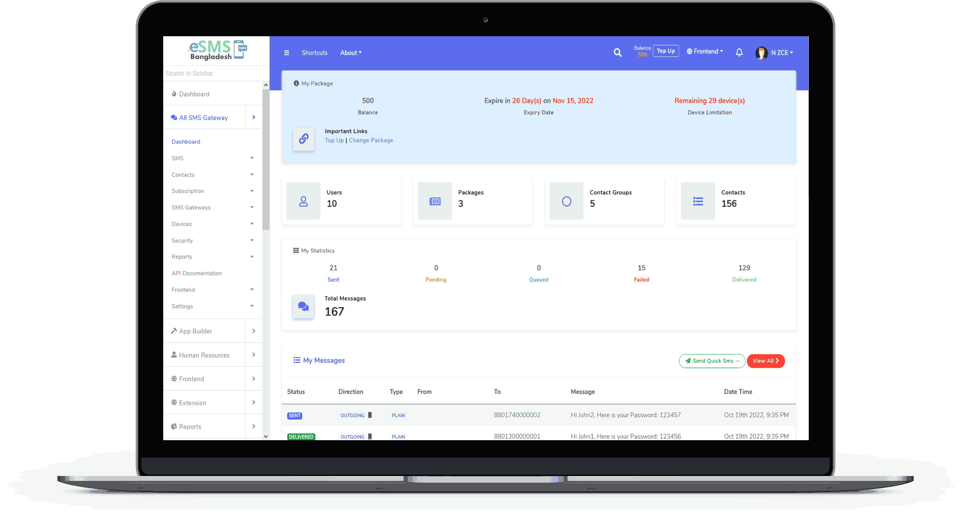The height and width of the screenshot is (514, 980).
Task: Click the Important Links chain icon
Action: point(304,139)
